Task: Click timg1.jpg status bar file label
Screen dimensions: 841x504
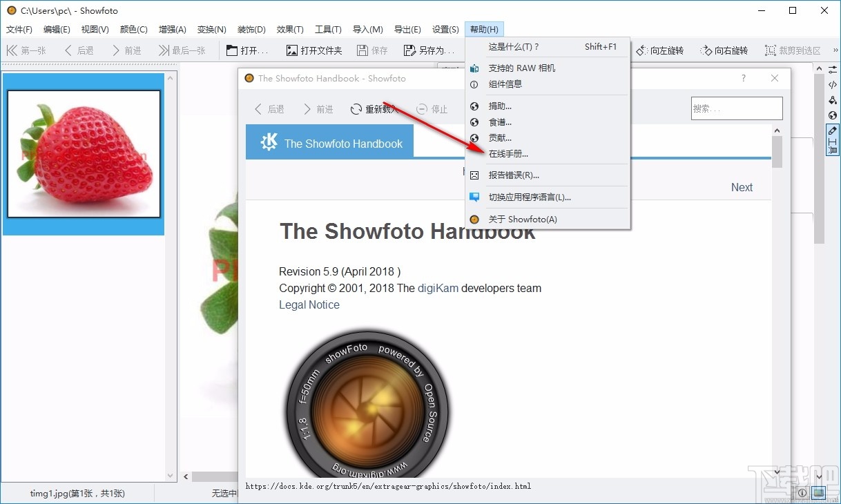Action: [77, 493]
